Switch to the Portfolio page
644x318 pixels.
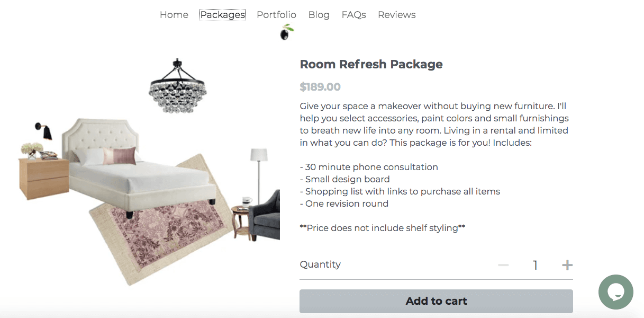click(x=276, y=14)
